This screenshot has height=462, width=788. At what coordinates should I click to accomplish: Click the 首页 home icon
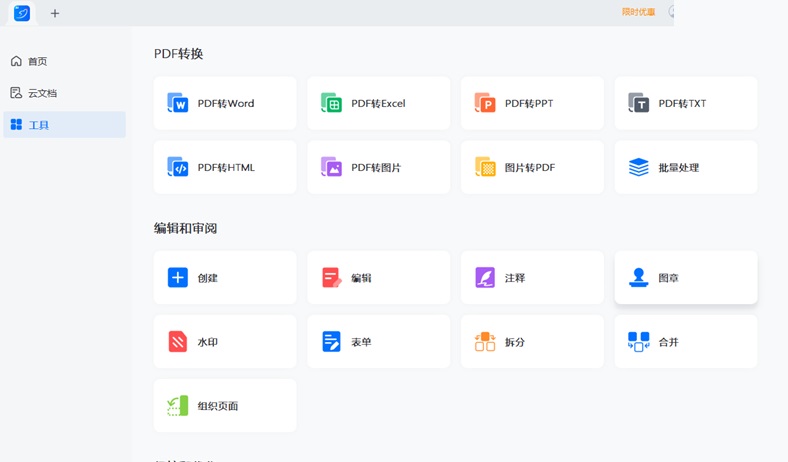coord(16,61)
